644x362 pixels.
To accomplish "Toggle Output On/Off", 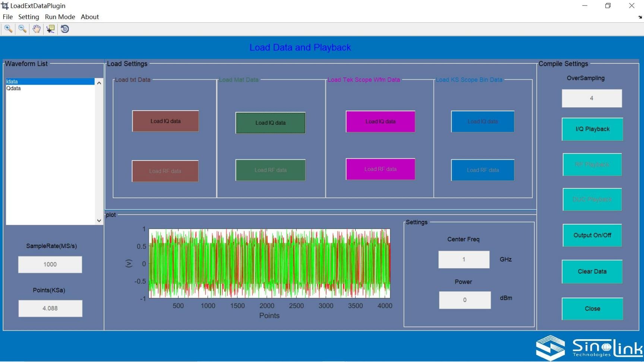I will point(592,235).
